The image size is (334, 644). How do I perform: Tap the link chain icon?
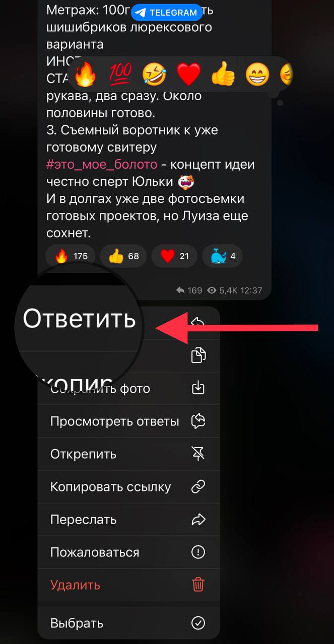[198, 486]
